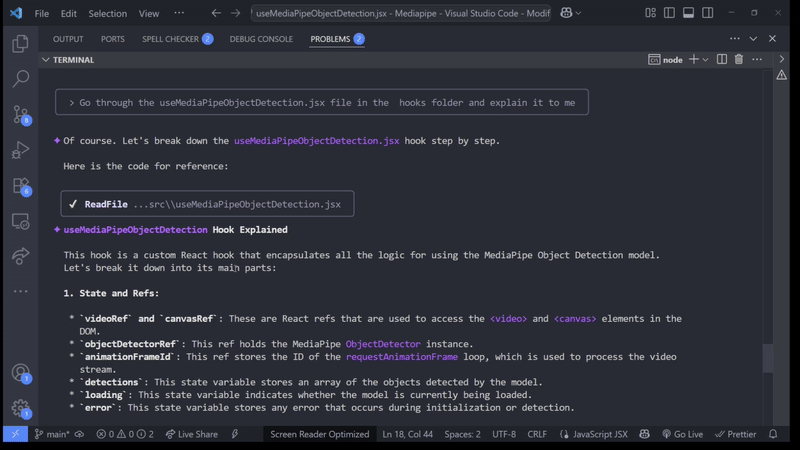800x450 pixels.
Task: Click the ObjectDetector highlighted text
Action: coord(383,344)
